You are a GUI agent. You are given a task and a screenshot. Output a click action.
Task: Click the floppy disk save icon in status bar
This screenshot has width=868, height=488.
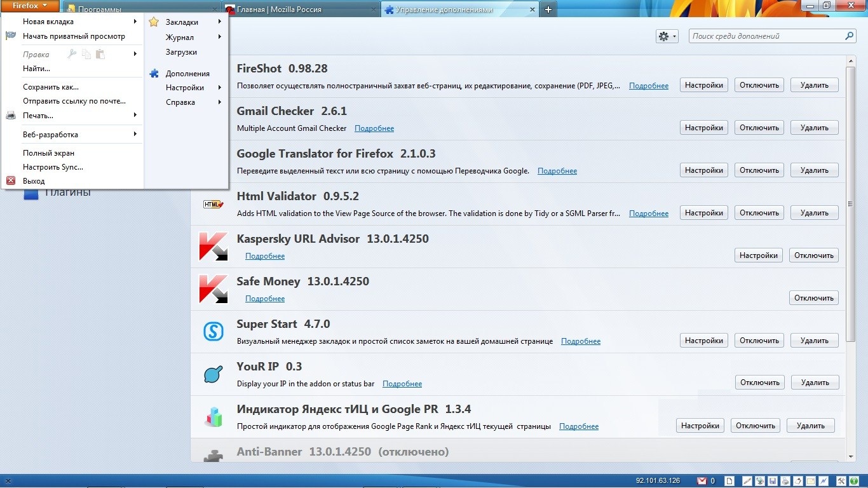772,481
